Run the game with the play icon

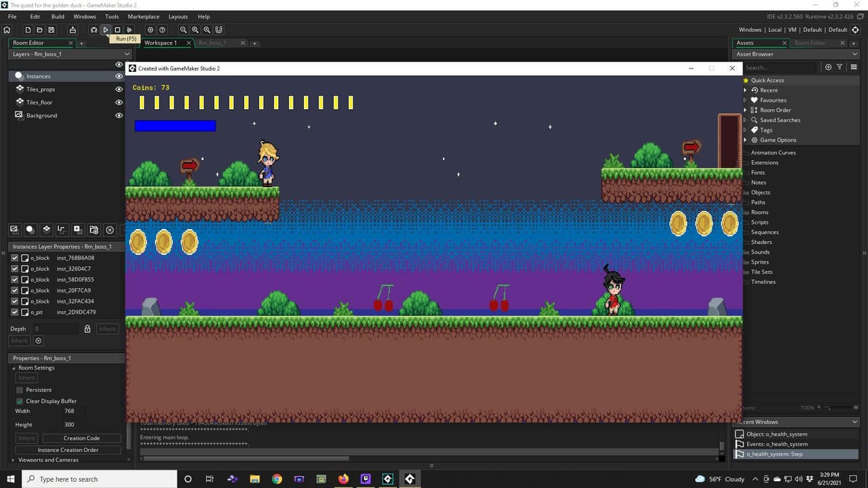tap(106, 30)
